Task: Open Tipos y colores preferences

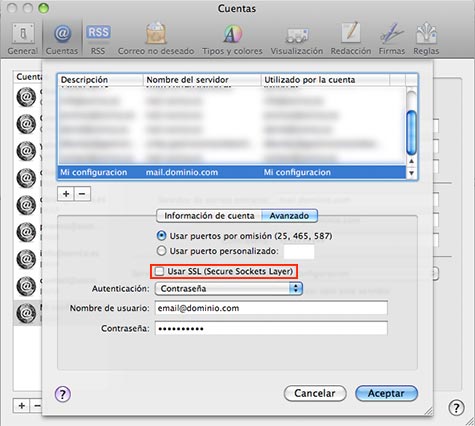Action: coord(232,39)
